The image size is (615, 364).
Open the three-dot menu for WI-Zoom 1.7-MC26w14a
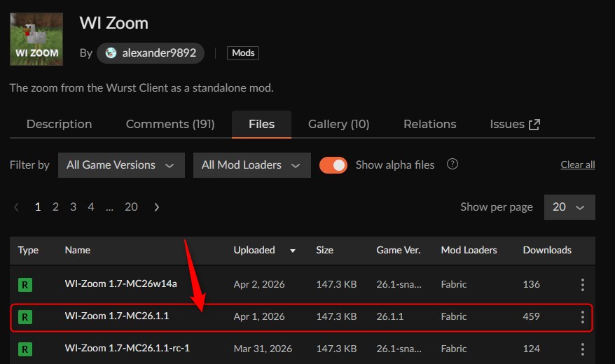click(x=582, y=285)
